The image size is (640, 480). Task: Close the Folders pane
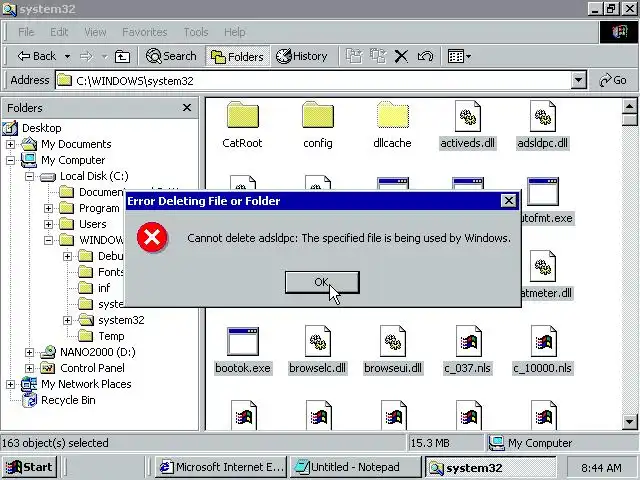pos(187,108)
